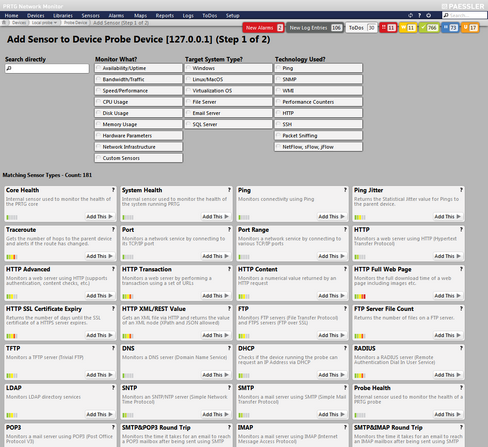Open the Sensors menu

[90, 15]
